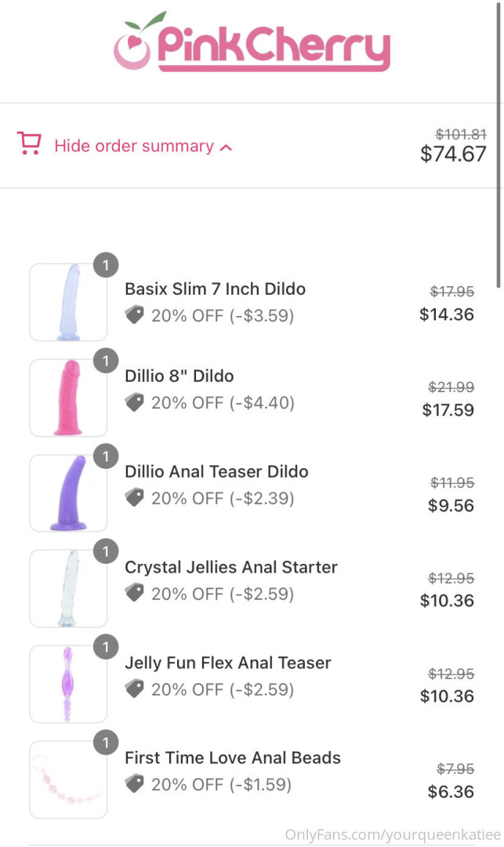Open the purple Dillio Anal Teaser thumbnail
504x847 pixels.
pyautogui.click(x=68, y=493)
